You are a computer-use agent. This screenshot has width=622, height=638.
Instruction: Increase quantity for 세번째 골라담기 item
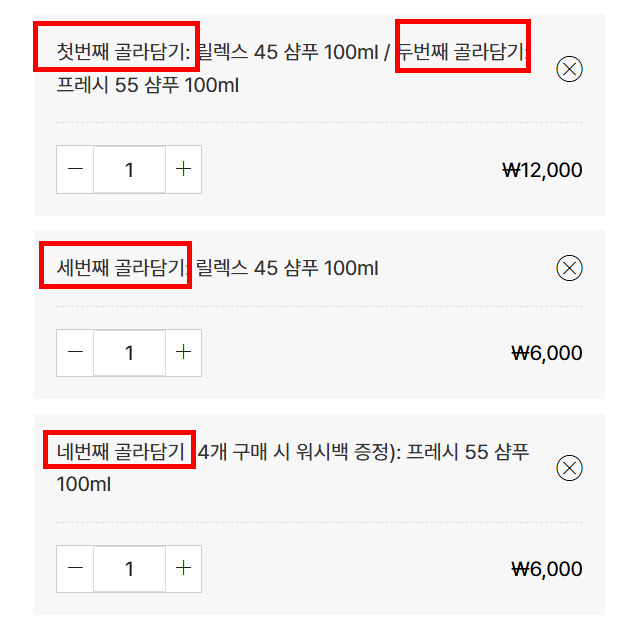(183, 352)
